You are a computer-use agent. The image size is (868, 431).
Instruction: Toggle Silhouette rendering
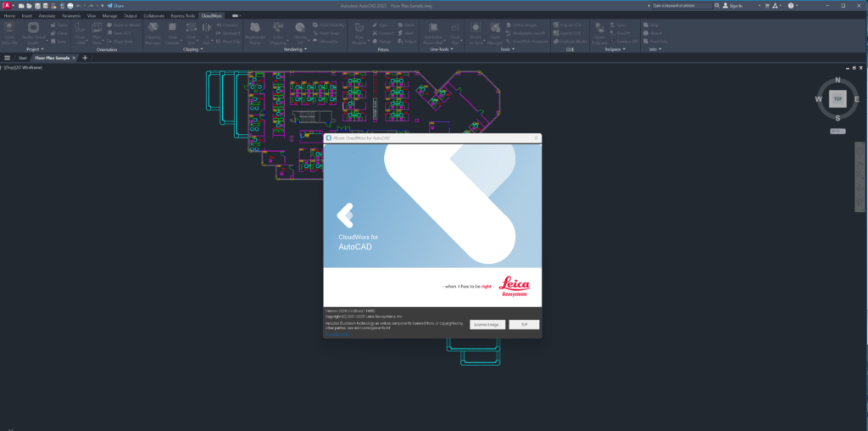point(325,41)
